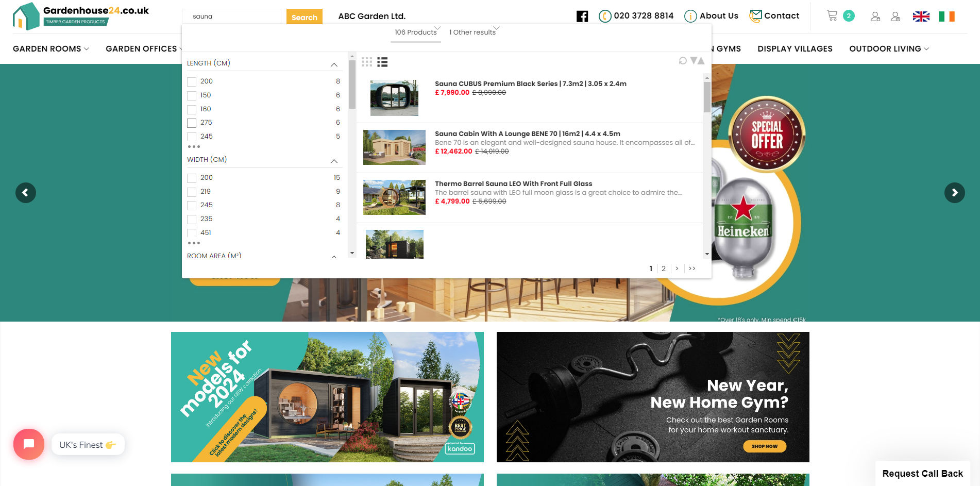980x486 pixels.
Task: Open the Gyms menu item
Action: [728, 49]
